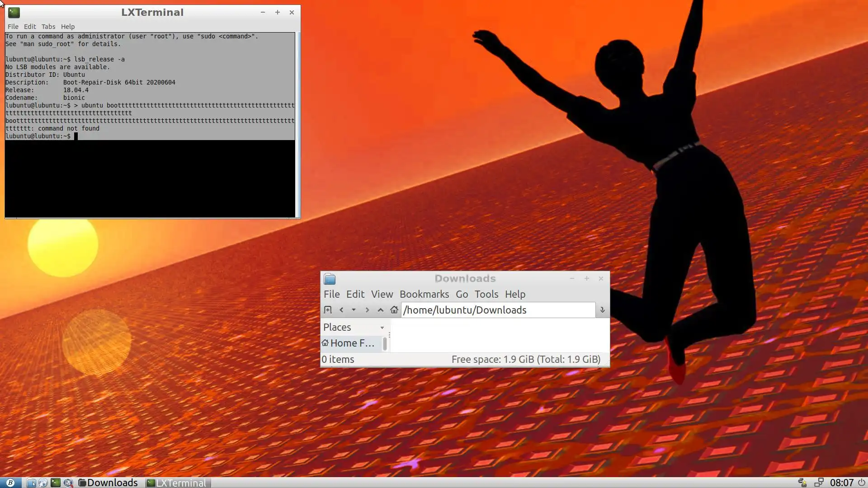Open the Tabs menu in LXTerminal
Viewport: 868px width, 488px height.
48,27
